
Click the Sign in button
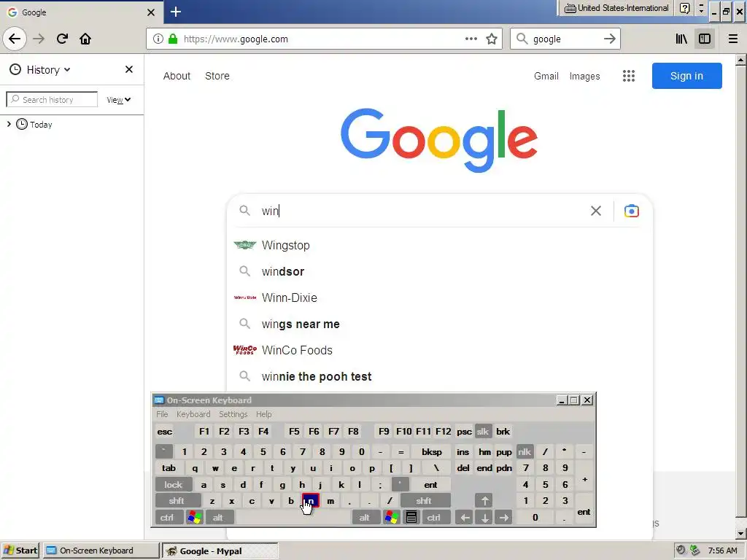click(686, 76)
